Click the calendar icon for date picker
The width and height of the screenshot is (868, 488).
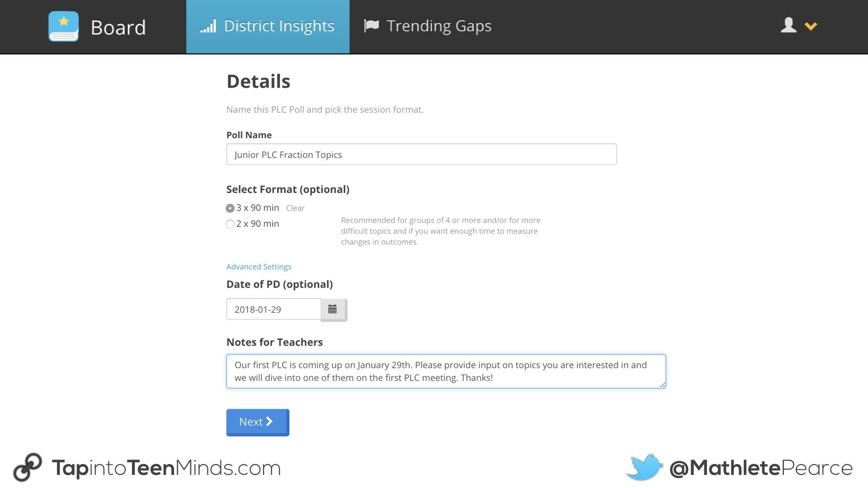(333, 309)
